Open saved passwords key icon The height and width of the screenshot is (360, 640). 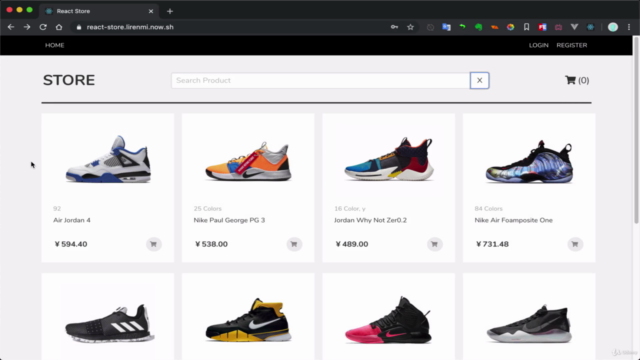394,27
